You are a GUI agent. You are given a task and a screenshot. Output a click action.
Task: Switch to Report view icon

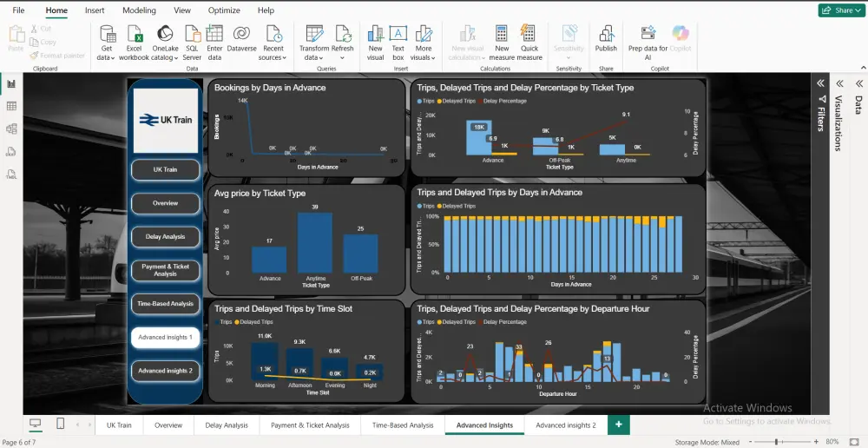(11, 83)
